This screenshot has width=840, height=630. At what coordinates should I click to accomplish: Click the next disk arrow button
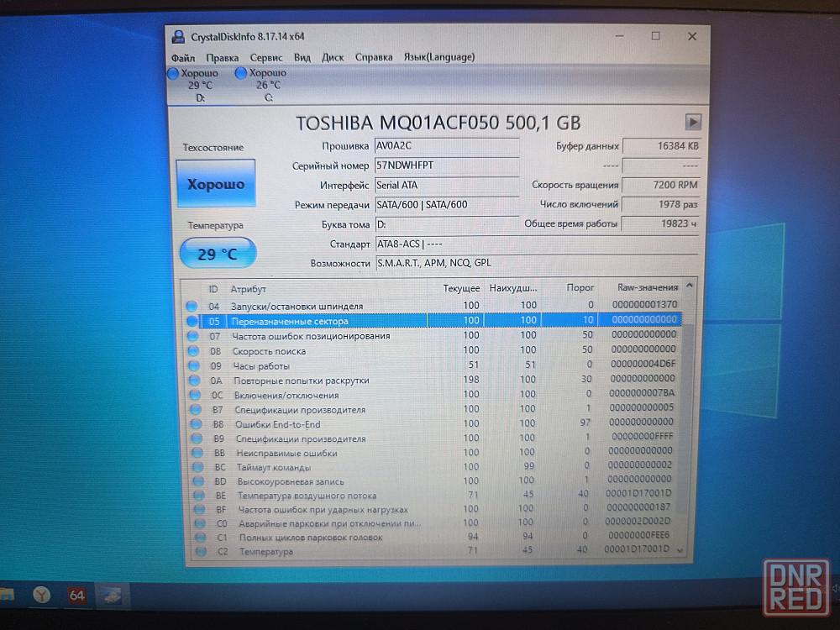click(692, 122)
